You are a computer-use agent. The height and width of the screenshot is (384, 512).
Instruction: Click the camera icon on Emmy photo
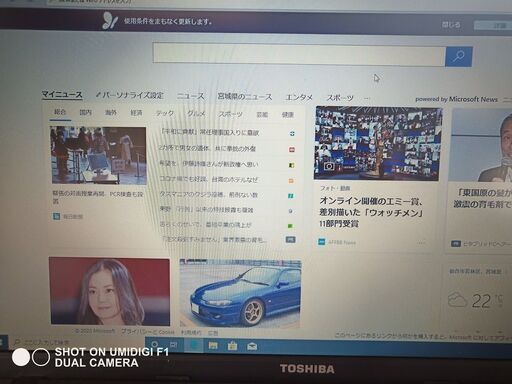(x=329, y=166)
